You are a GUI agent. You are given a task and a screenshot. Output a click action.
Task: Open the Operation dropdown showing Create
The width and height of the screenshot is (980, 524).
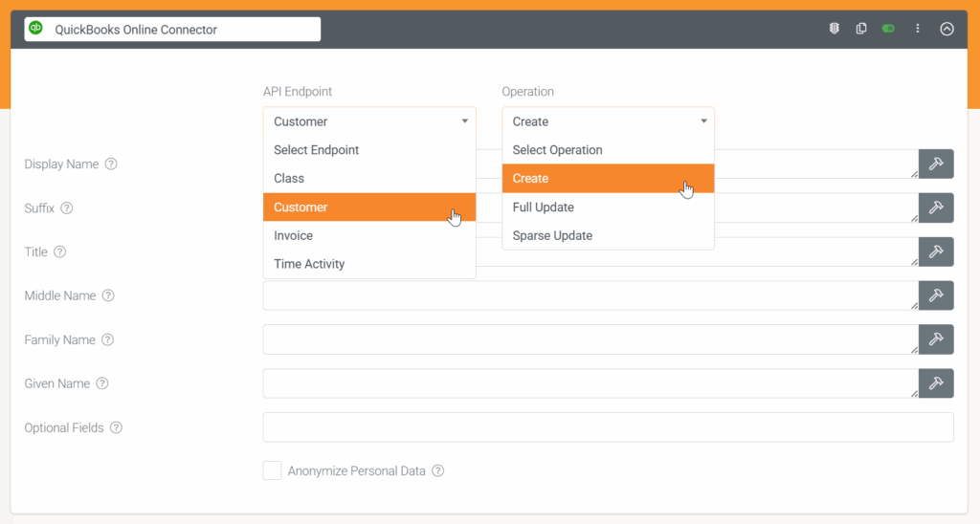(x=608, y=121)
